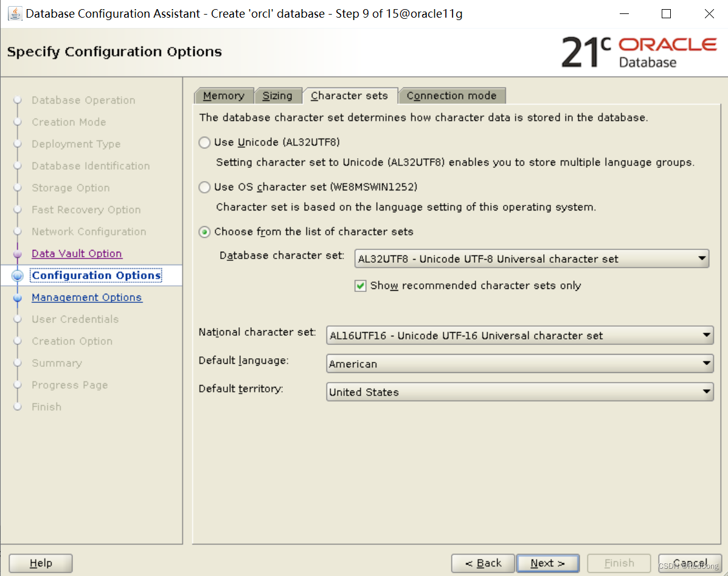Switch to the Character sets tab

click(350, 95)
